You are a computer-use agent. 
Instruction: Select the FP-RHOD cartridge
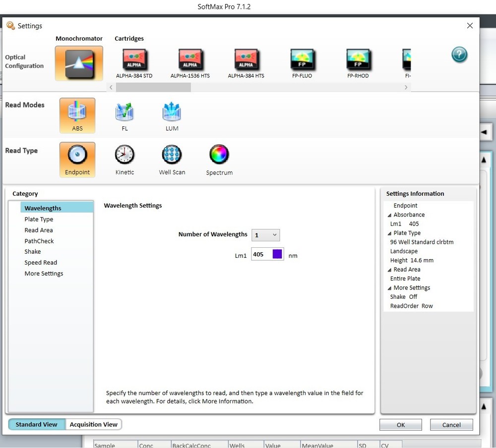click(358, 63)
